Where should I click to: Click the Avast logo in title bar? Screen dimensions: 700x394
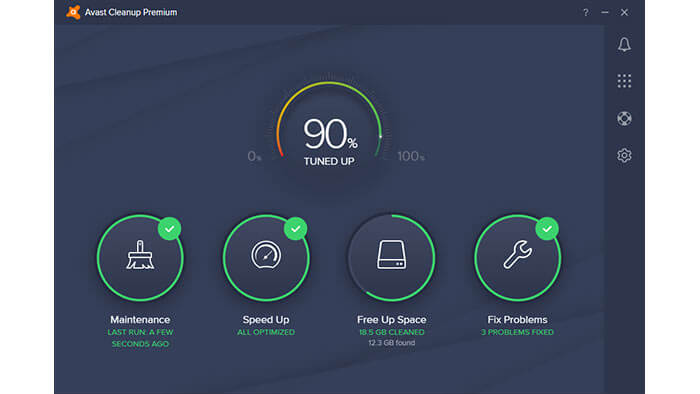[73, 12]
